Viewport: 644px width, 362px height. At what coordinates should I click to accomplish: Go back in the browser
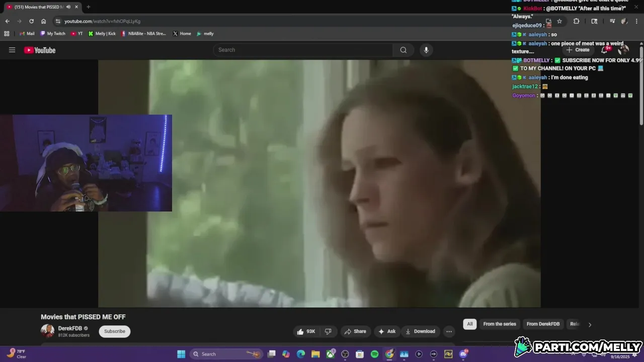pyautogui.click(x=7, y=21)
